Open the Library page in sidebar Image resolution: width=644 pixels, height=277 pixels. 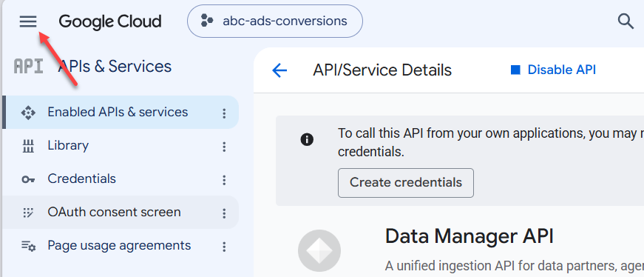tap(121, 146)
